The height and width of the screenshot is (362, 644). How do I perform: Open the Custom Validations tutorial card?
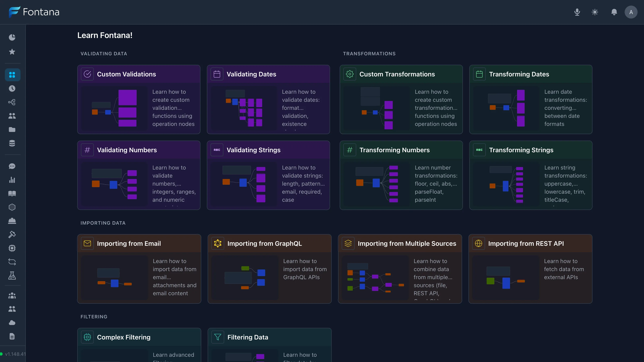[139, 99]
